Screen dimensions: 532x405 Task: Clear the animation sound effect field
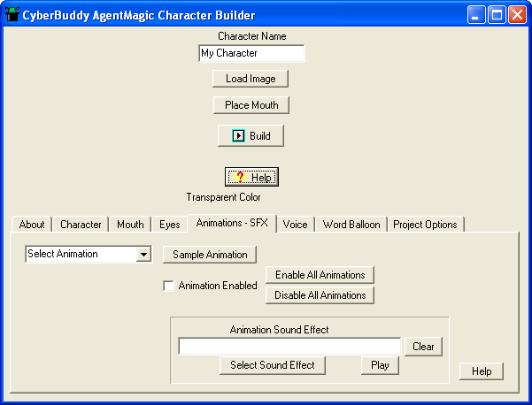(423, 347)
